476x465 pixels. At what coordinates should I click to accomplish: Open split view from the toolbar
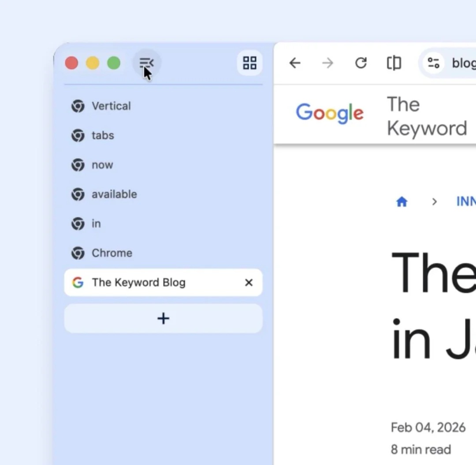coord(394,63)
